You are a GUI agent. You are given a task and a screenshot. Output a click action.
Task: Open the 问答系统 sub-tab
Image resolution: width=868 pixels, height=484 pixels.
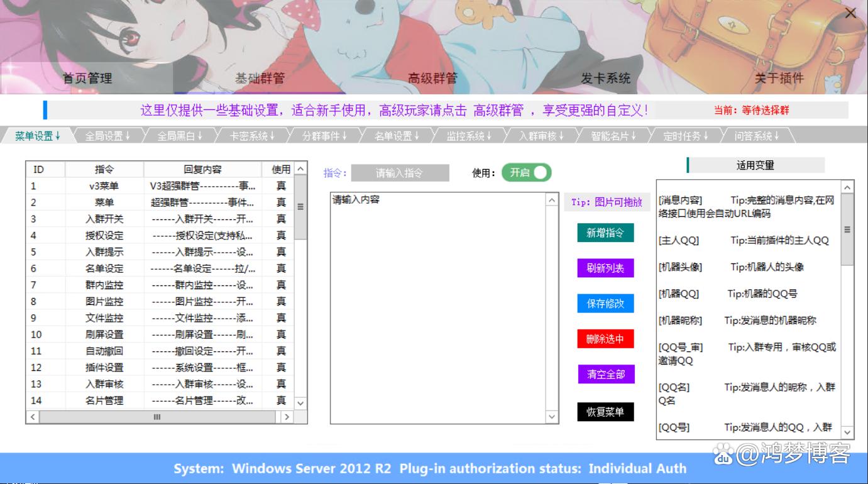coord(757,136)
